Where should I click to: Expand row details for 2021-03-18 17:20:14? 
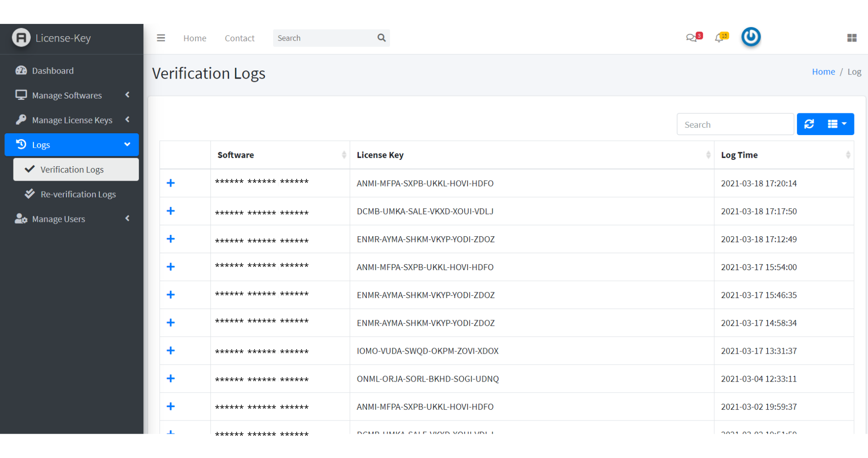(x=171, y=183)
